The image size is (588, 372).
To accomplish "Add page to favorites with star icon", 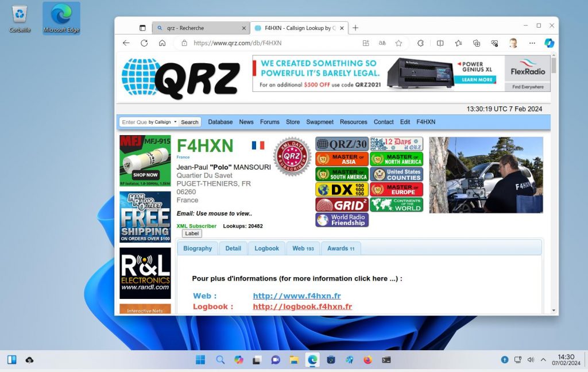I will pyautogui.click(x=399, y=43).
